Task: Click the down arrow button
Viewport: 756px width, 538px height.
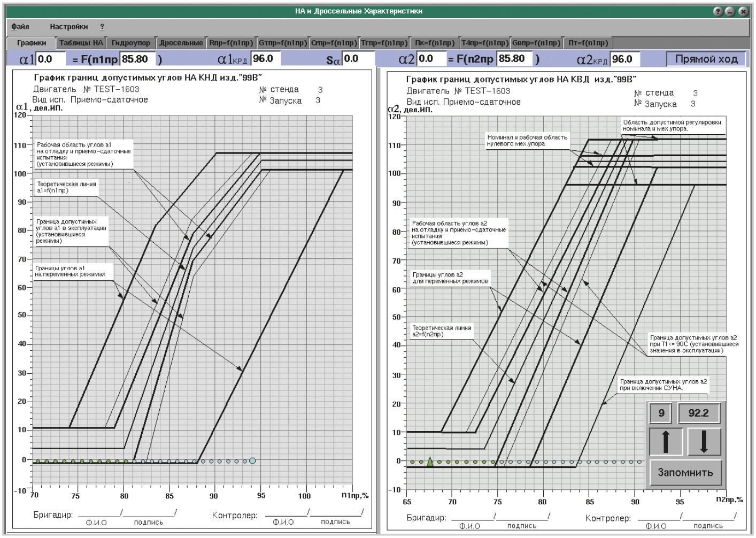Action: tap(704, 442)
